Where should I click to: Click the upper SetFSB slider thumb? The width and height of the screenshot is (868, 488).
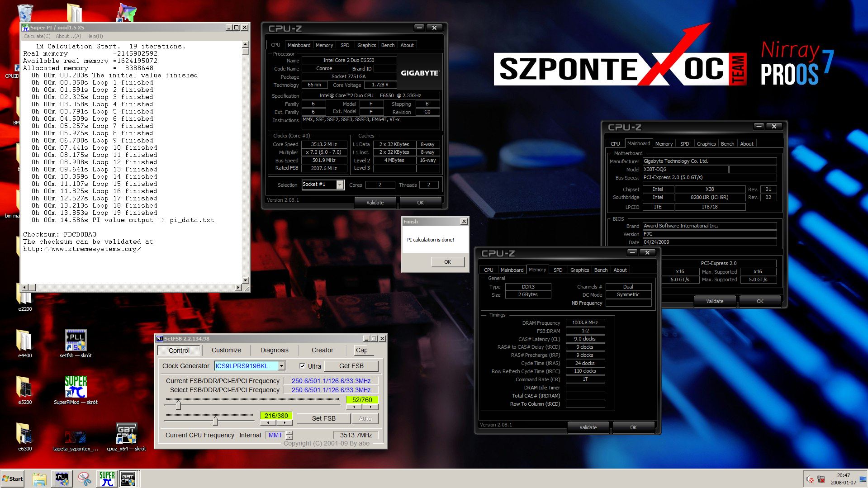click(178, 404)
